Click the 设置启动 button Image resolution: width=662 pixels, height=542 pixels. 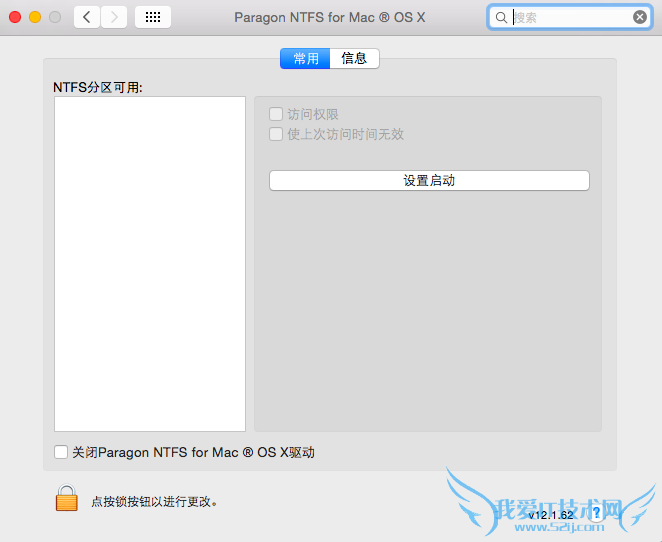pos(429,181)
